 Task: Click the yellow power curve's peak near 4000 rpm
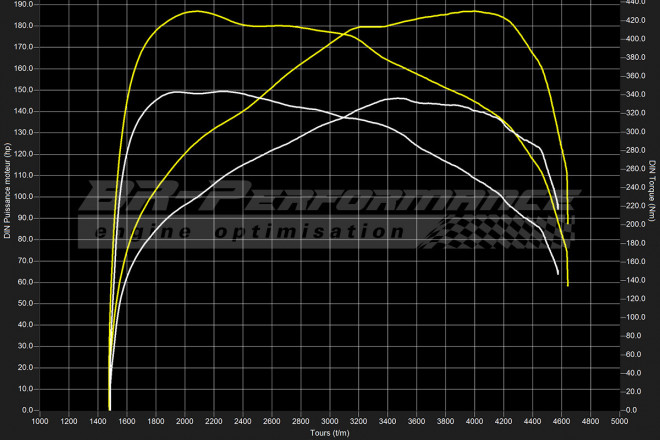tap(474, 11)
